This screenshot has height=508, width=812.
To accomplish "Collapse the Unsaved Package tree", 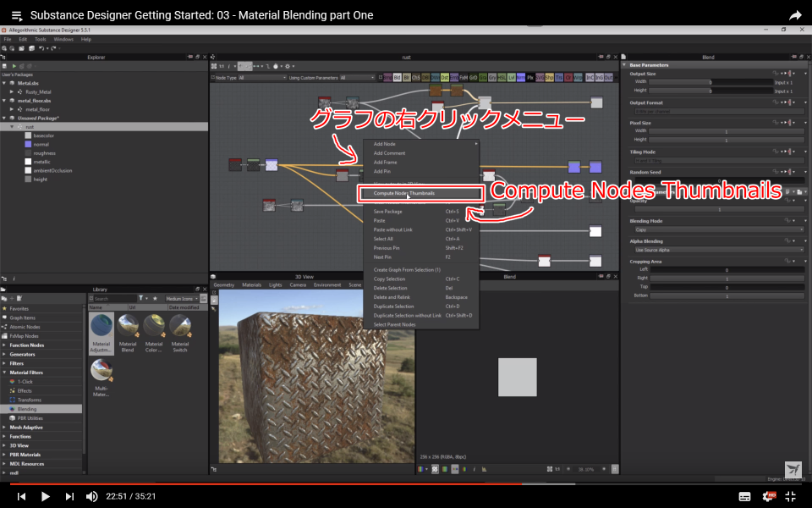I will pos(5,119).
